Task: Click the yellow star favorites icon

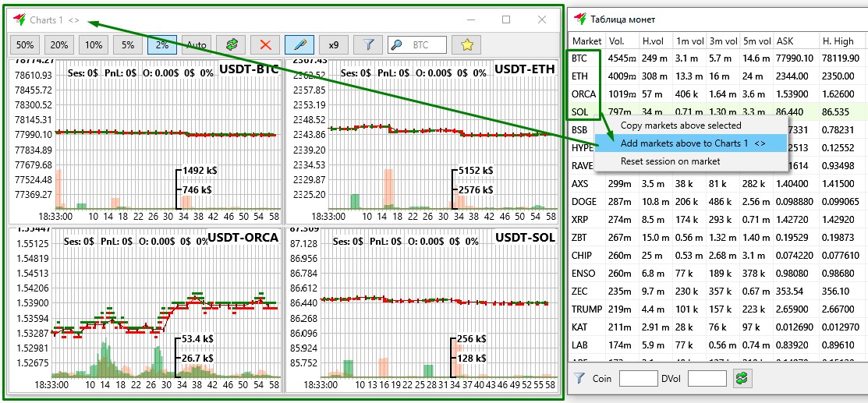Action: 467,45
